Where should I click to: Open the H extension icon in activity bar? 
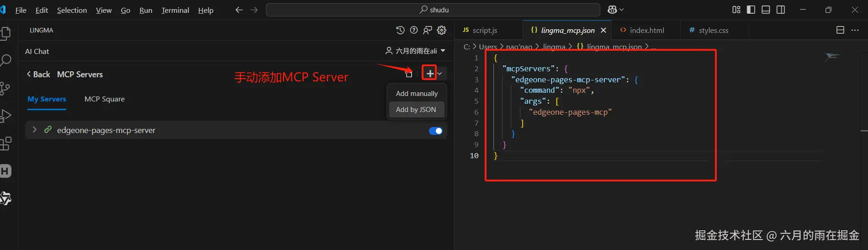point(5,171)
